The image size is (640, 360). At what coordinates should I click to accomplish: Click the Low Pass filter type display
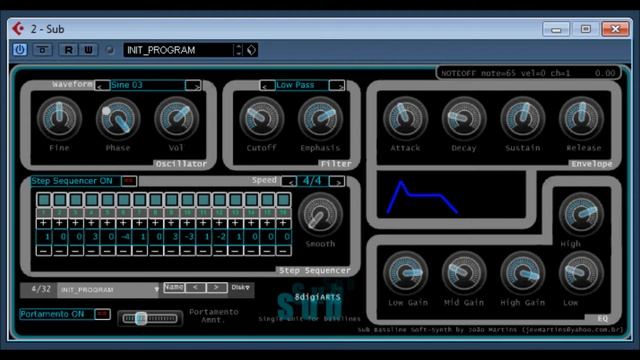click(302, 85)
